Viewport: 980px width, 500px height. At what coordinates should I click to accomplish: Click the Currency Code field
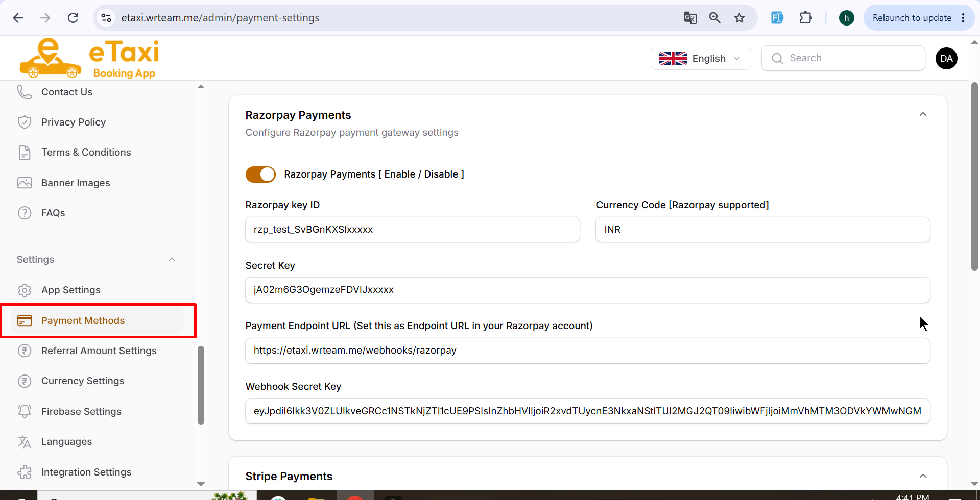point(763,230)
